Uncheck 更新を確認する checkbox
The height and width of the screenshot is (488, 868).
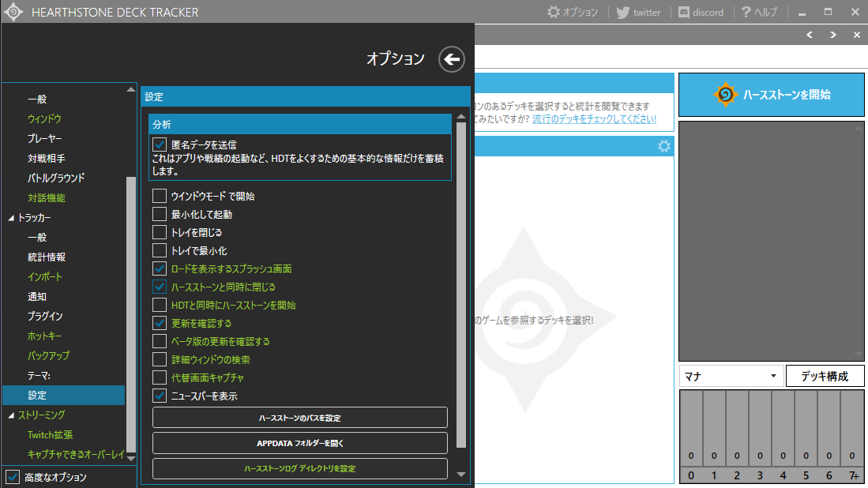click(x=160, y=323)
